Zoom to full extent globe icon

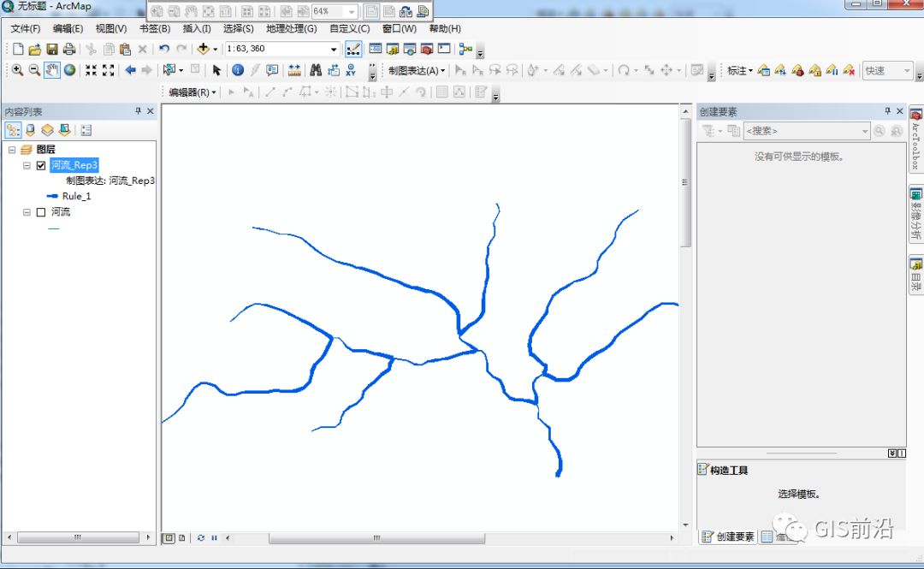pyautogui.click(x=69, y=70)
